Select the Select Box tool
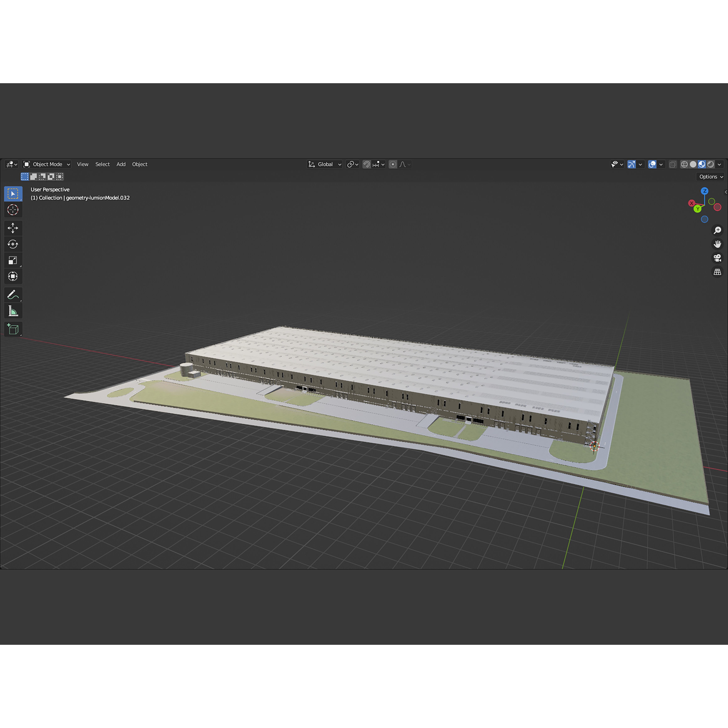 coord(13,194)
